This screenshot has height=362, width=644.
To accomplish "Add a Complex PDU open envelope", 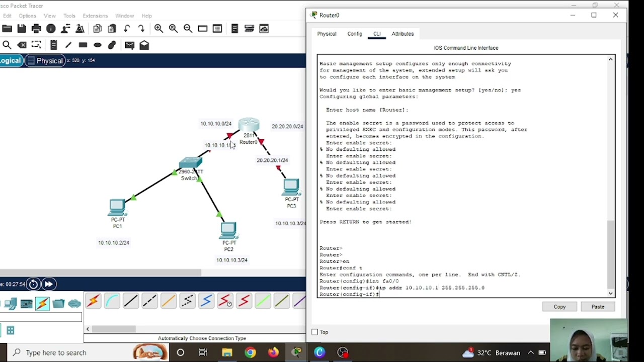I will pyautogui.click(x=144, y=45).
